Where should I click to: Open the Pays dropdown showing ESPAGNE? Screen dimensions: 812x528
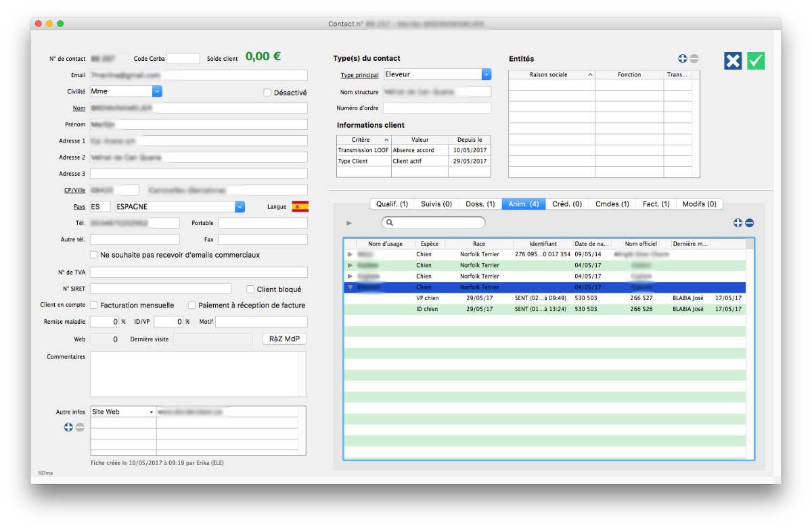tap(180, 207)
